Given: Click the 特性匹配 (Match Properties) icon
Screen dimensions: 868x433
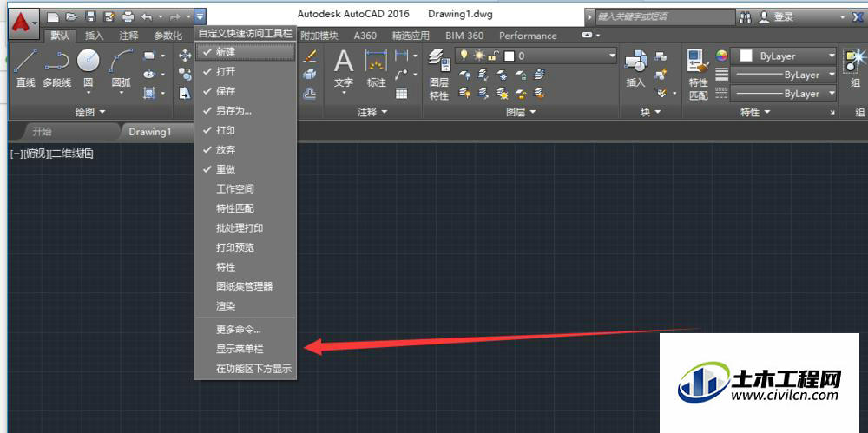Looking at the screenshot, I should pyautogui.click(x=698, y=75).
